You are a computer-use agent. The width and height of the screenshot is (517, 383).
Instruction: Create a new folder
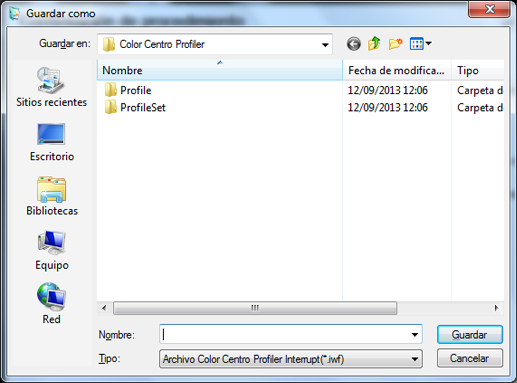tap(395, 44)
